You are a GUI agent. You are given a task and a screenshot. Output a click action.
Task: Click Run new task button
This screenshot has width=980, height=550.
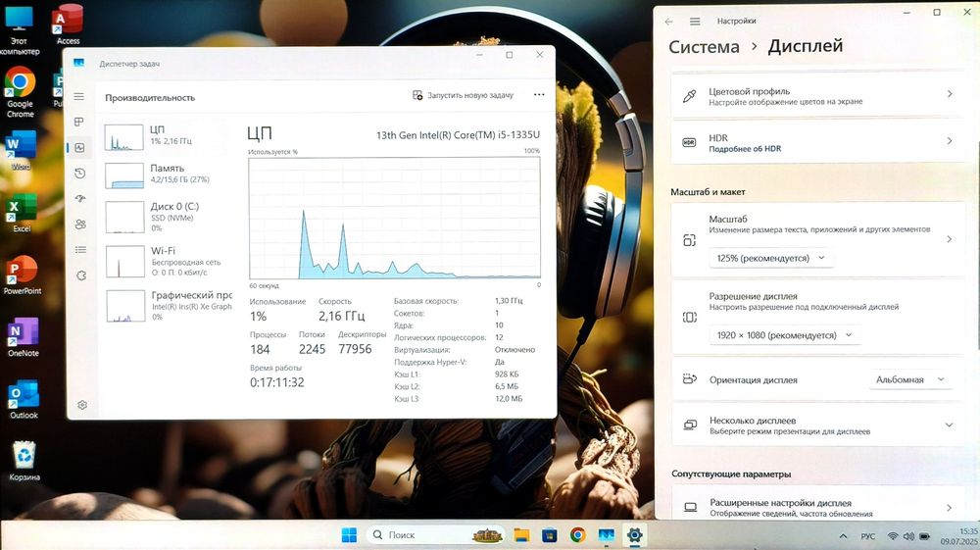[x=464, y=95]
